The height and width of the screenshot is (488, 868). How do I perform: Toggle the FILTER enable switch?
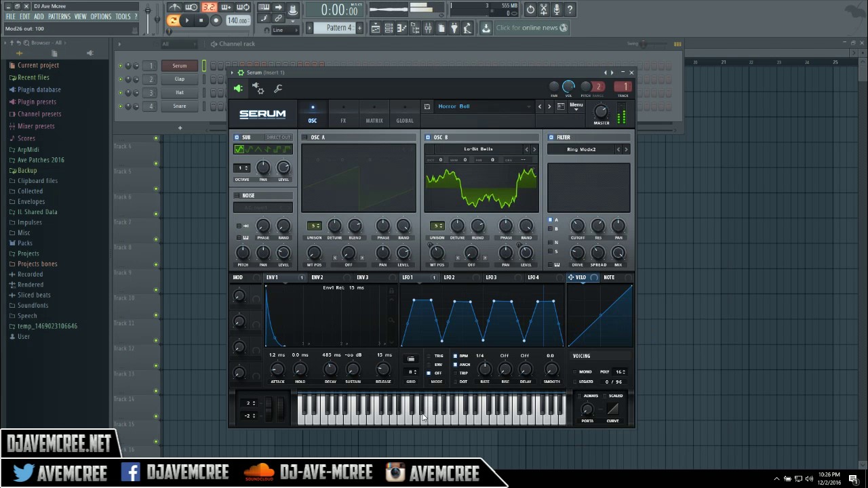(x=551, y=138)
